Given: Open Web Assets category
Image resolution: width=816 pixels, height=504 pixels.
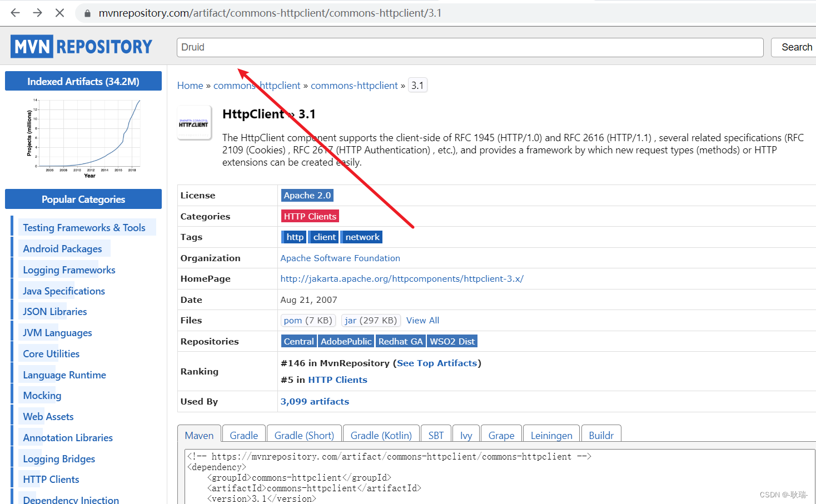Looking at the screenshot, I should tap(48, 417).
